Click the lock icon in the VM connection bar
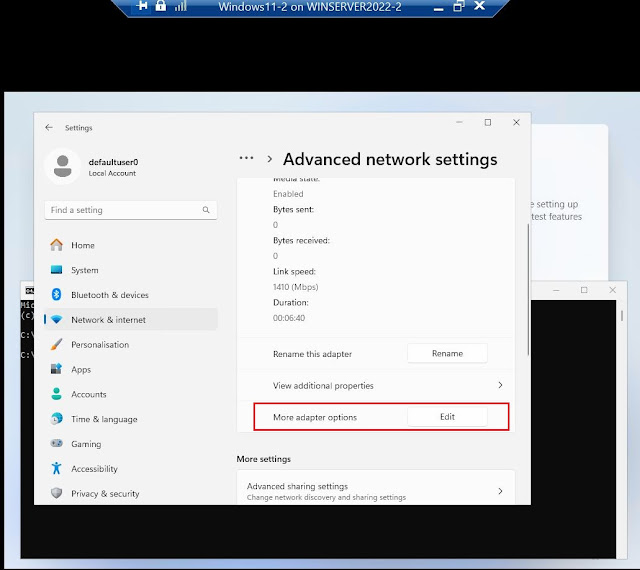 (x=161, y=6)
